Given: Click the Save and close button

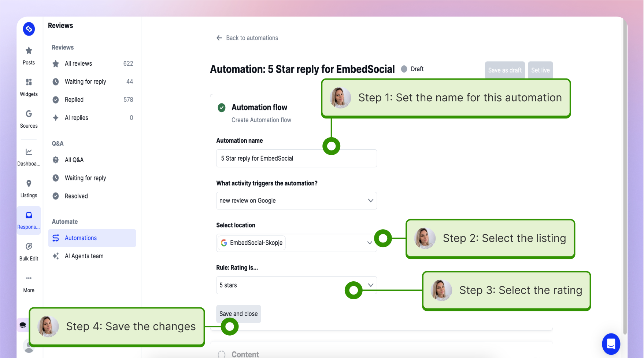Looking at the screenshot, I should (238, 314).
